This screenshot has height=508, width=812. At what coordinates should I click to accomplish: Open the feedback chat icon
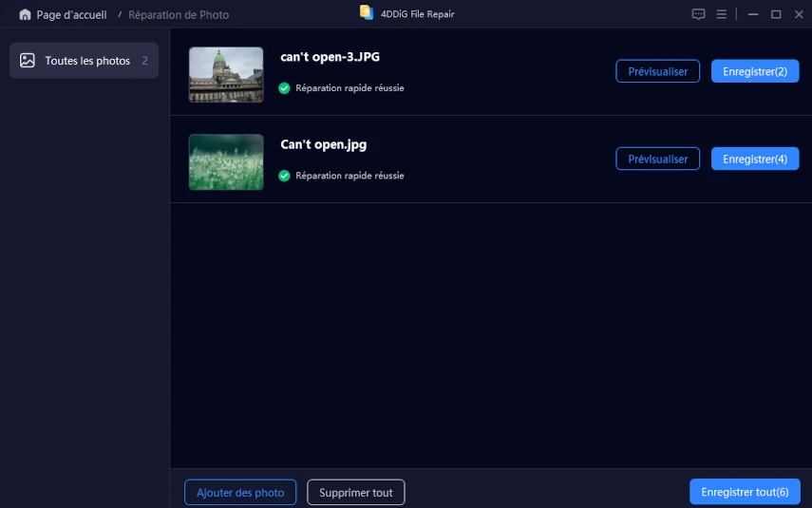click(698, 14)
